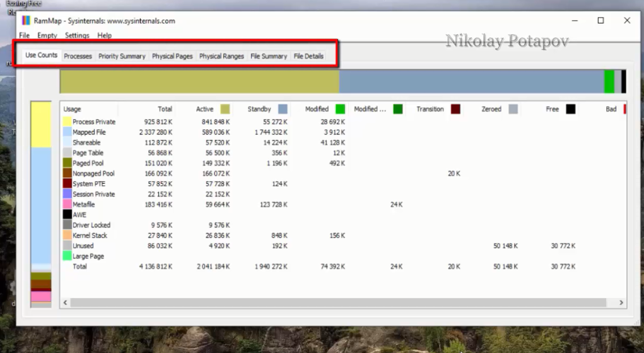Viewport: 644px width, 353px height.
Task: Click the Active olive color swatch
Action: [225, 109]
